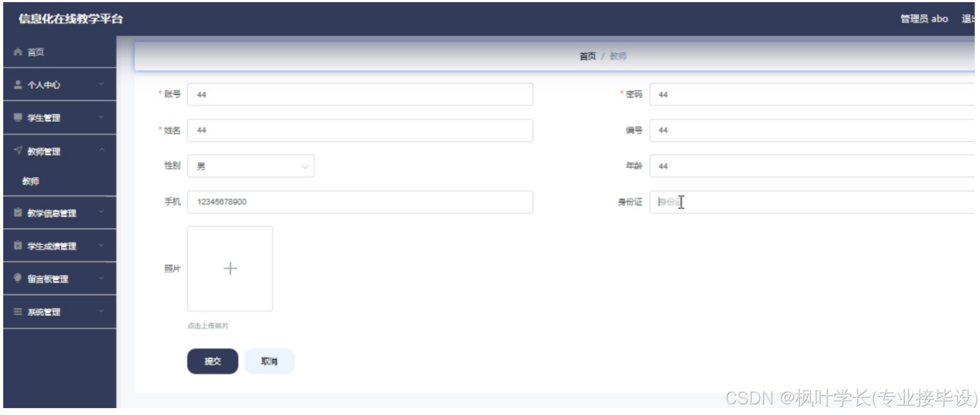
Task: Go to 首页 via breadcrumb link
Action: pos(588,56)
